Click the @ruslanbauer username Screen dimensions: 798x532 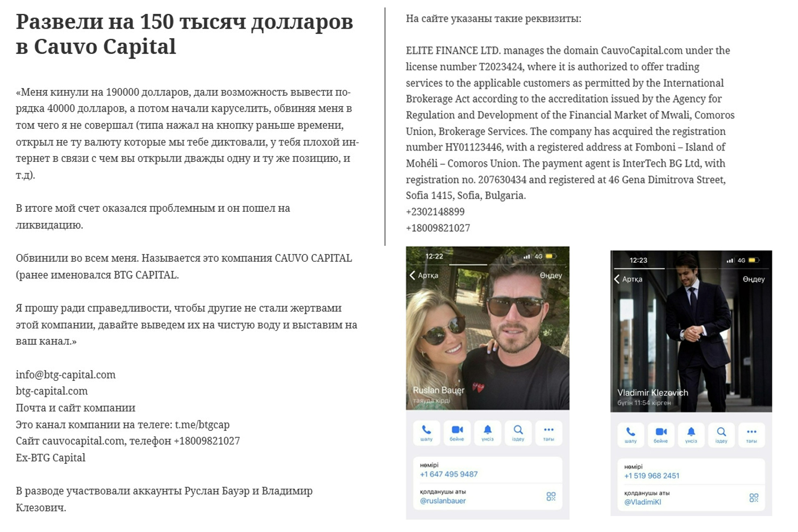(443, 501)
